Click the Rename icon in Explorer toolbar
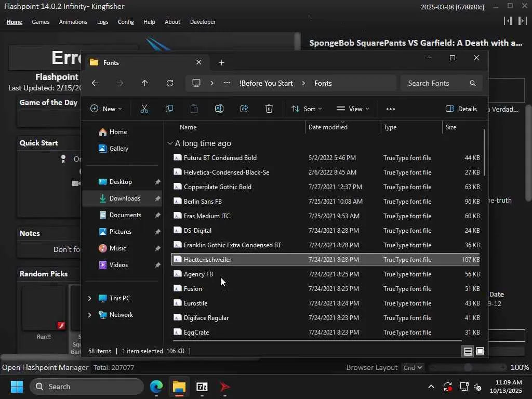Image resolution: width=532 pixels, height=399 pixels. coord(219,109)
